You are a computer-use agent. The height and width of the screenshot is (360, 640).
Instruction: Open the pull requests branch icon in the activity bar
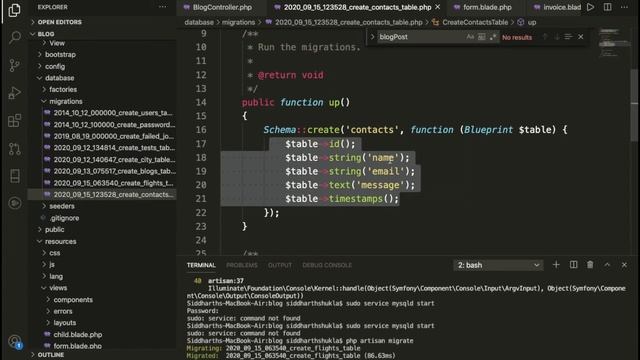coord(14,149)
